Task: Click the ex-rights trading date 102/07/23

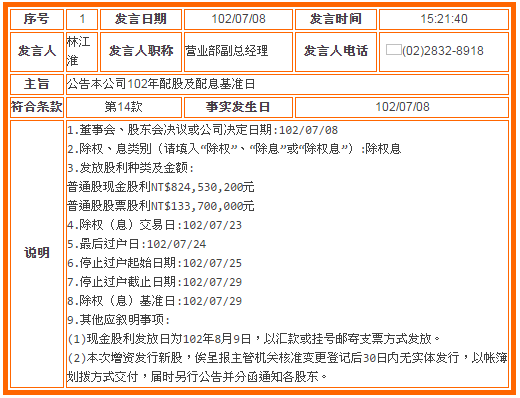Action: click(x=212, y=225)
